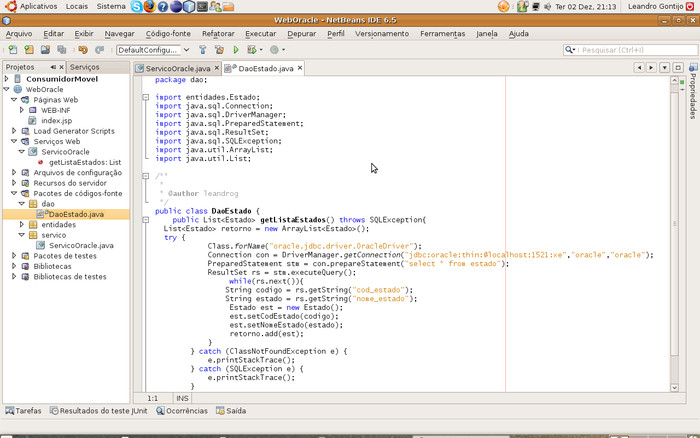Viewport: 700px width, 438px height.
Task: Open the Versionamento menu
Action: click(x=382, y=33)
